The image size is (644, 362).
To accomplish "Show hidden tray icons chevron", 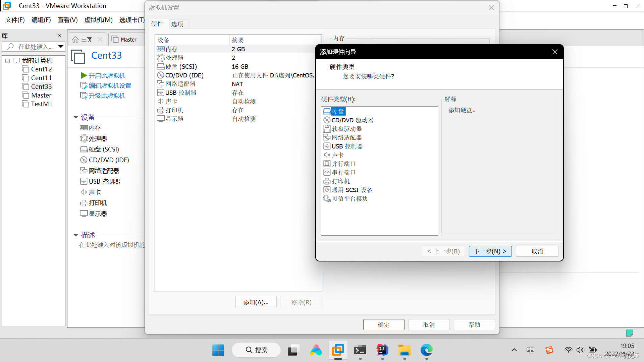I will point(514,350).
